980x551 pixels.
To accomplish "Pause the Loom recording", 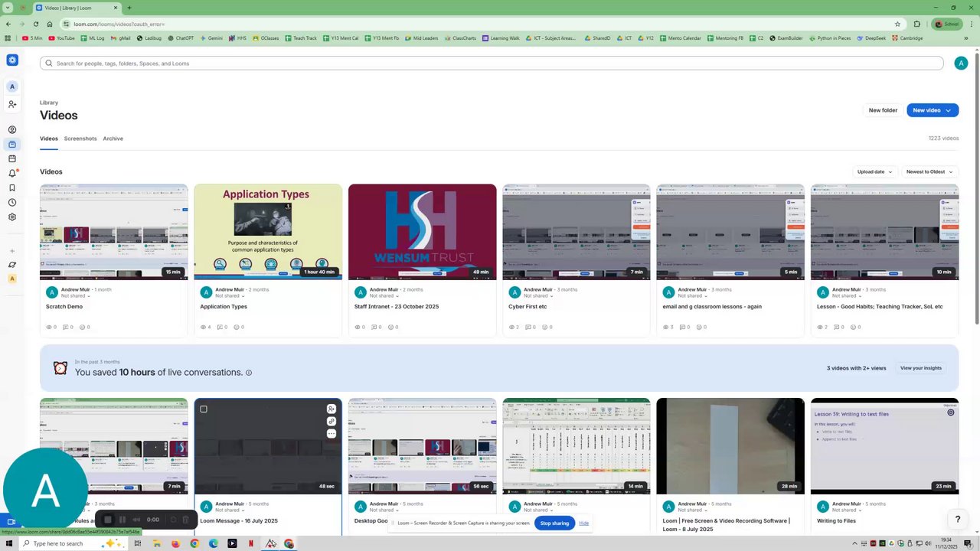I will click(x=122, y=520).
